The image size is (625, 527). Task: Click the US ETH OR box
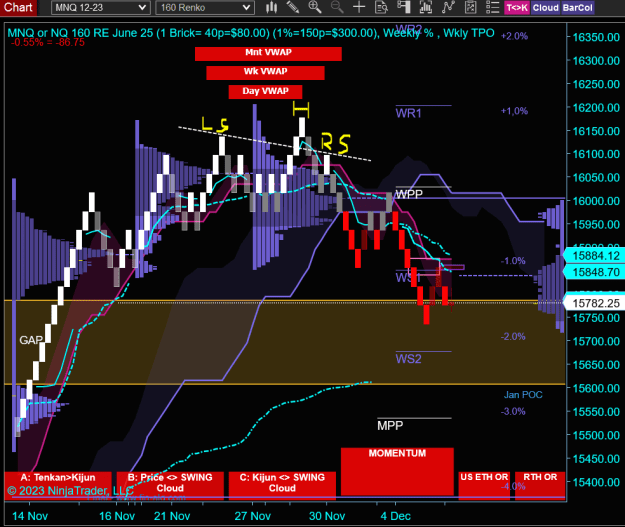point(484,485)
